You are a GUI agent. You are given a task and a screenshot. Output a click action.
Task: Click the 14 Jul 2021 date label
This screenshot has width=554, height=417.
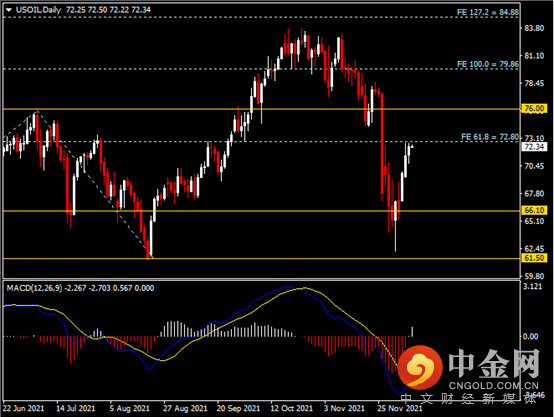76,409
